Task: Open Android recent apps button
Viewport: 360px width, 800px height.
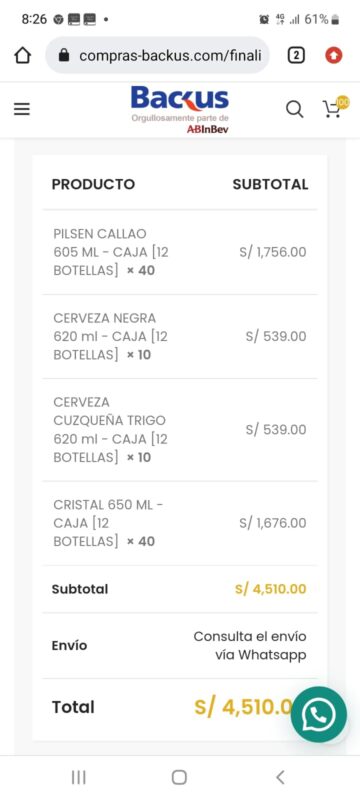Action: [79, 777]
